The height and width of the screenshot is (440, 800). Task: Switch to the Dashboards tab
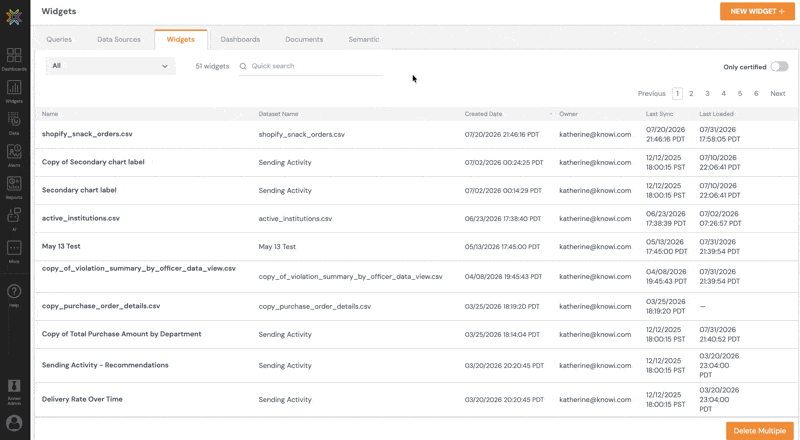click(240, 39)
